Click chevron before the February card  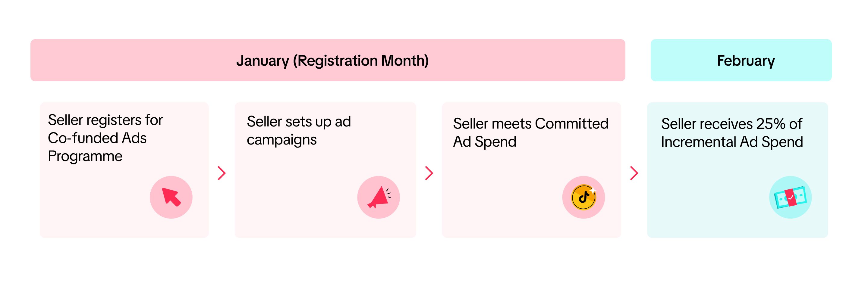[634, 173]
